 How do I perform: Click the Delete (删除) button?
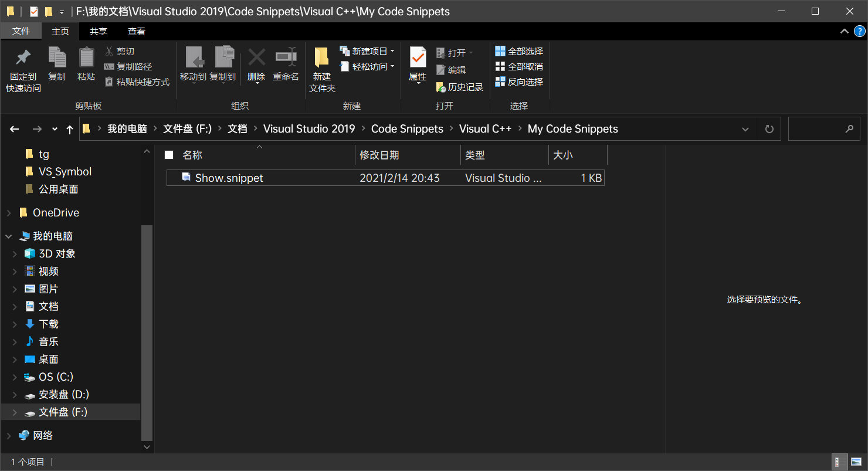tap(256, 65)
